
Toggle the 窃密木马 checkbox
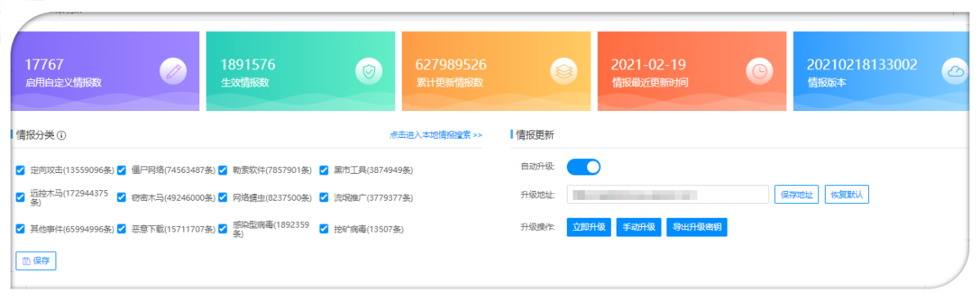[122, 197]
